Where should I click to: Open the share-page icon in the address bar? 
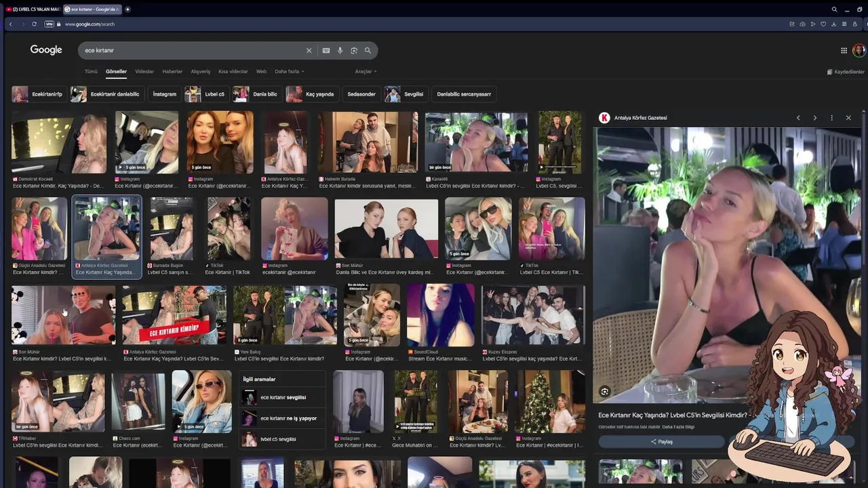coord(791,24)
